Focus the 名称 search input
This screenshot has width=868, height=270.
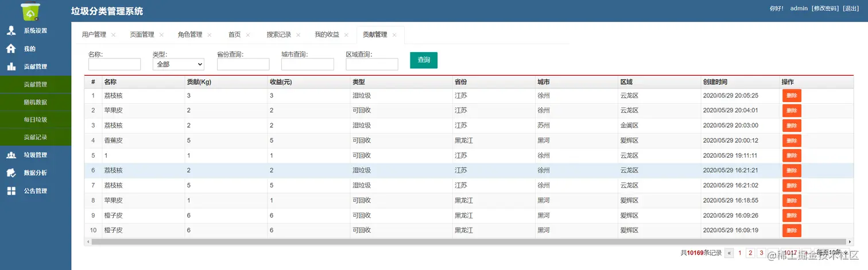tap(115, 64)
